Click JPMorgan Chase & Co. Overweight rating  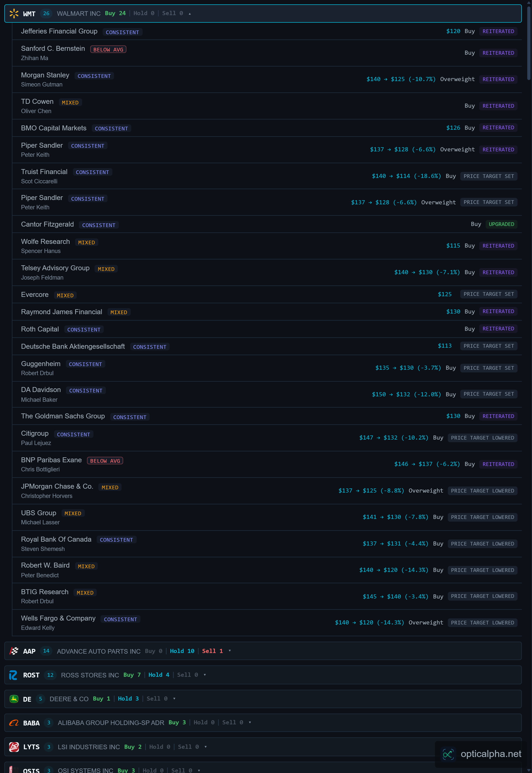point(426,491)
